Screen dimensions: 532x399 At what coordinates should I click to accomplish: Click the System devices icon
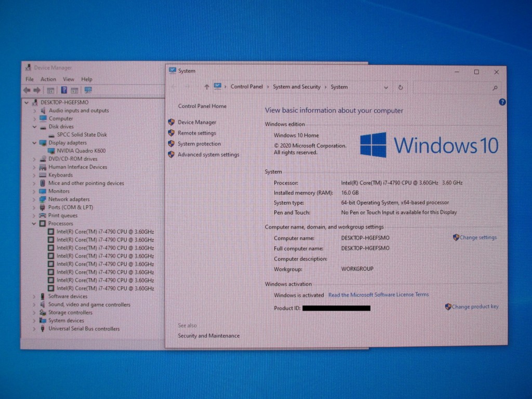coord(43,320)
